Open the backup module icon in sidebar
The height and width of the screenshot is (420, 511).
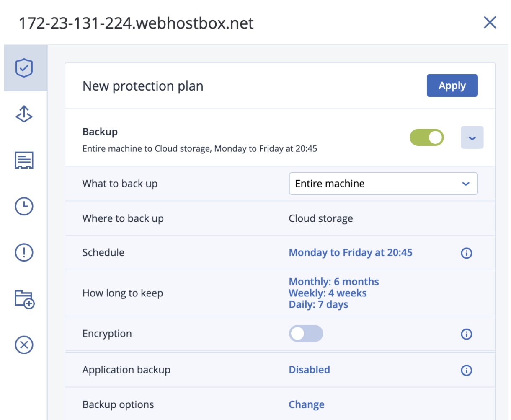coord(24,114)
